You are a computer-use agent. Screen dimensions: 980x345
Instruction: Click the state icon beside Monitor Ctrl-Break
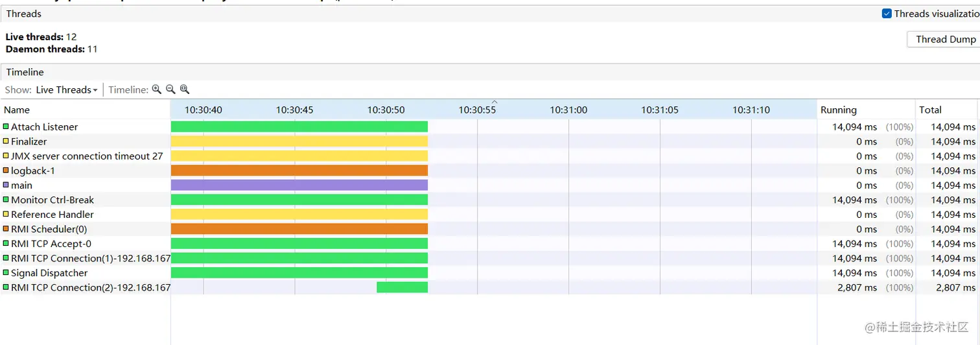[x=6, y=200]
